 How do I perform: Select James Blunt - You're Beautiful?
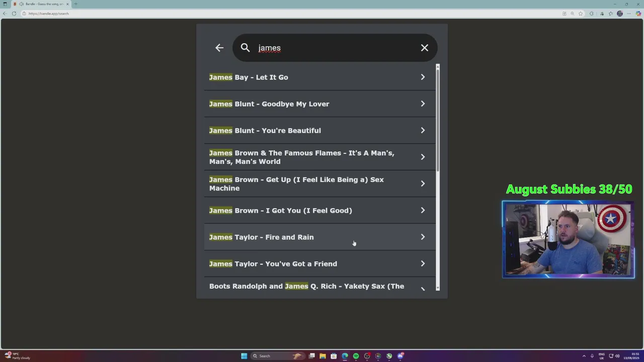319,131
